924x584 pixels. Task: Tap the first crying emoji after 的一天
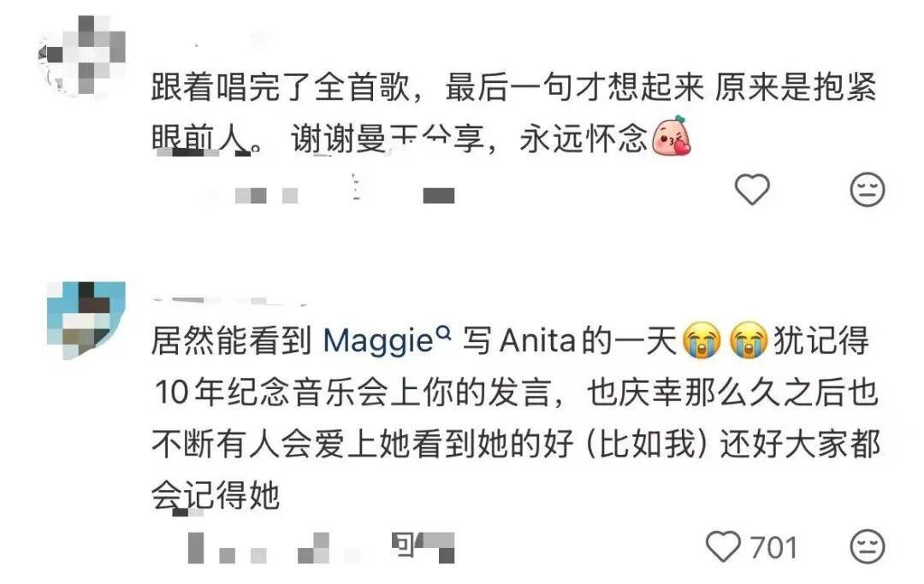[x=702, y=340]
